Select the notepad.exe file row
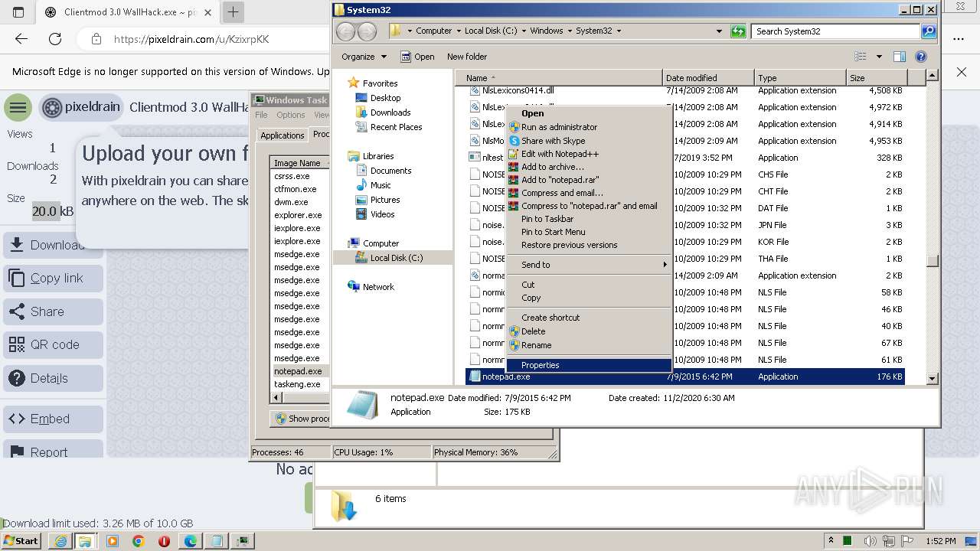Screen dimensions: 980x551 tap(685, 377)
